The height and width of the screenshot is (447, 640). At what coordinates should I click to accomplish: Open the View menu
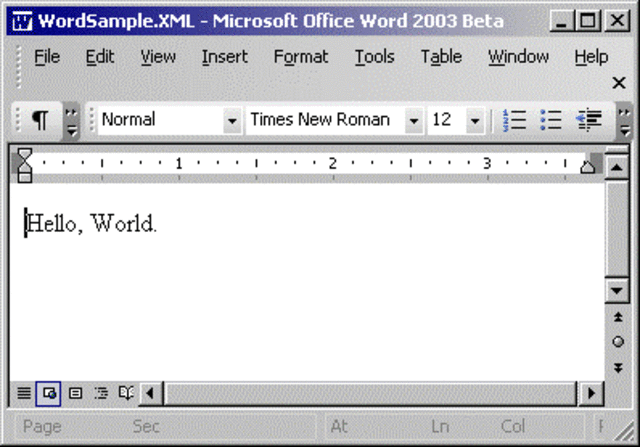point(158,57)
